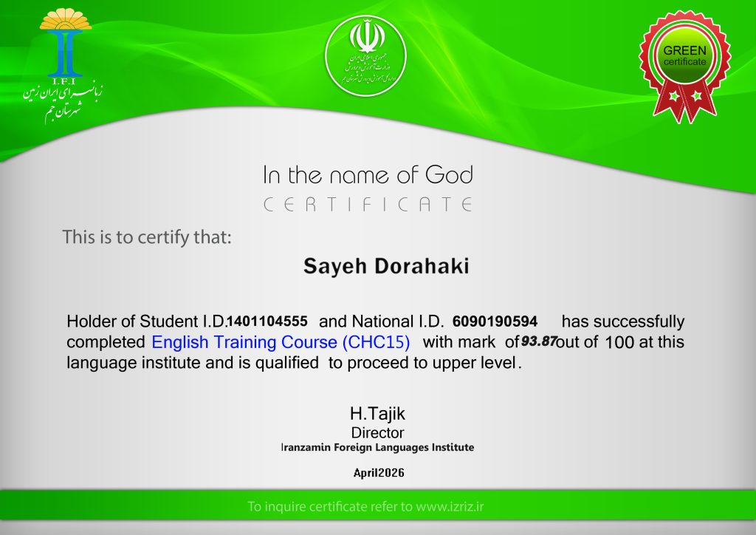The image size is (756, 535).
Task: Click the mark value 93.87
Action: 539,341
